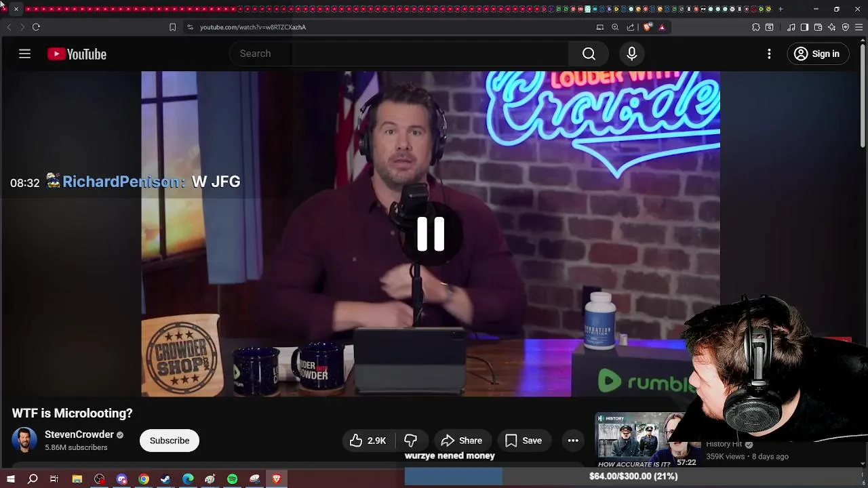Screen dimensions: 868x488
Task: Open File Explorer from taskbar
Action: pyautogui.click(x=77, y=479)
